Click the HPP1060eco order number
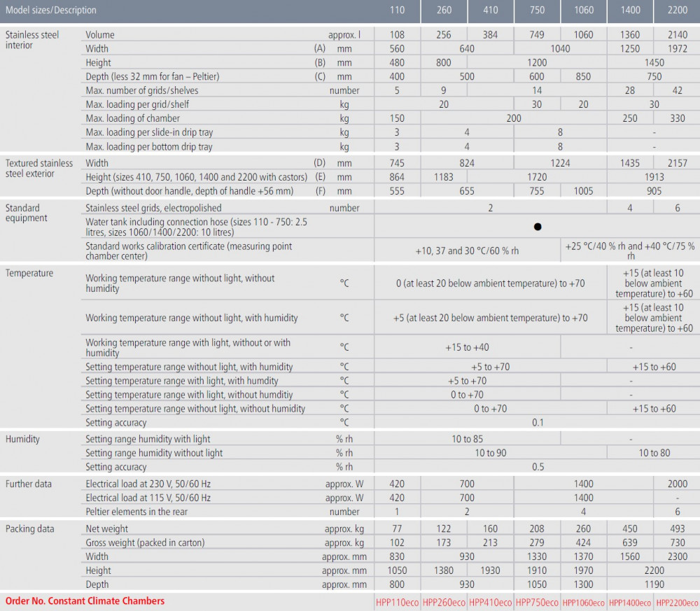Screen dimensions: 700x611 click(584, 603)
